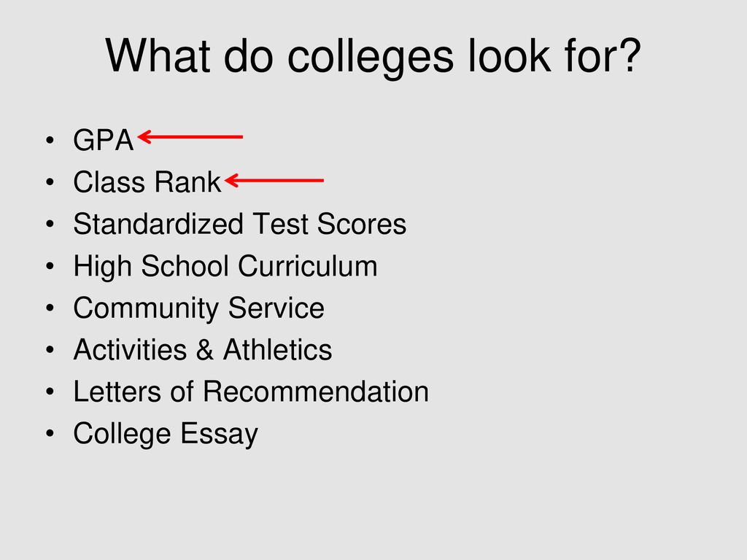The image size is (747, 560).
Task: Click the word 'Recommendation' in the list
Action: (x=316, y=392)
